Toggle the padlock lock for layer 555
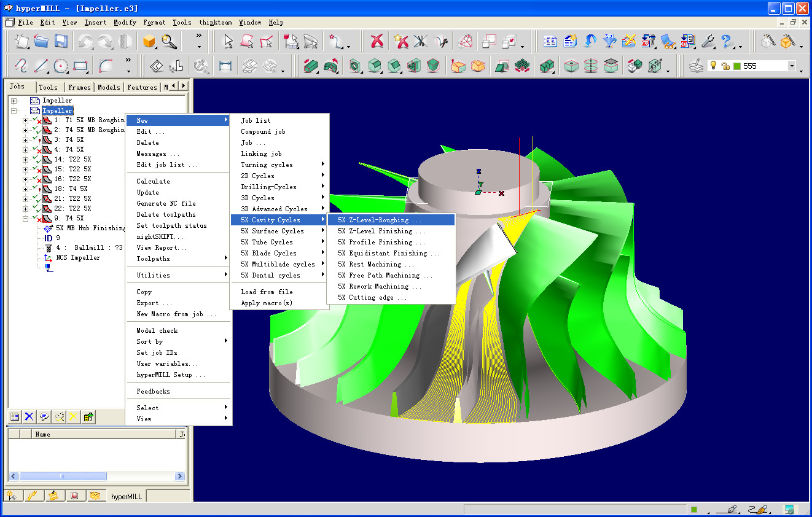This screenshot has height=517, width=812. point(725,66)
